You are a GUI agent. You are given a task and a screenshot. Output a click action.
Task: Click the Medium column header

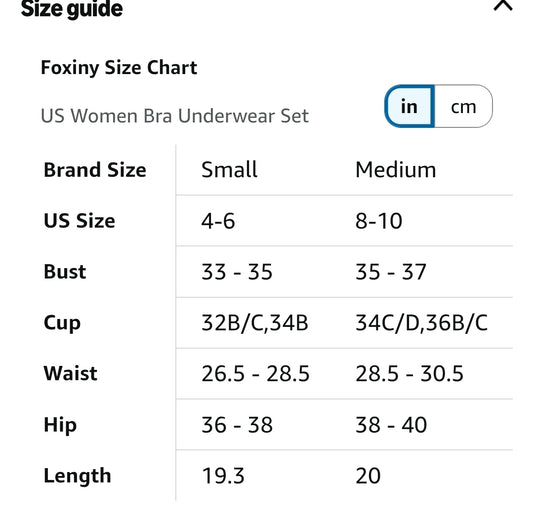(396, 170)
